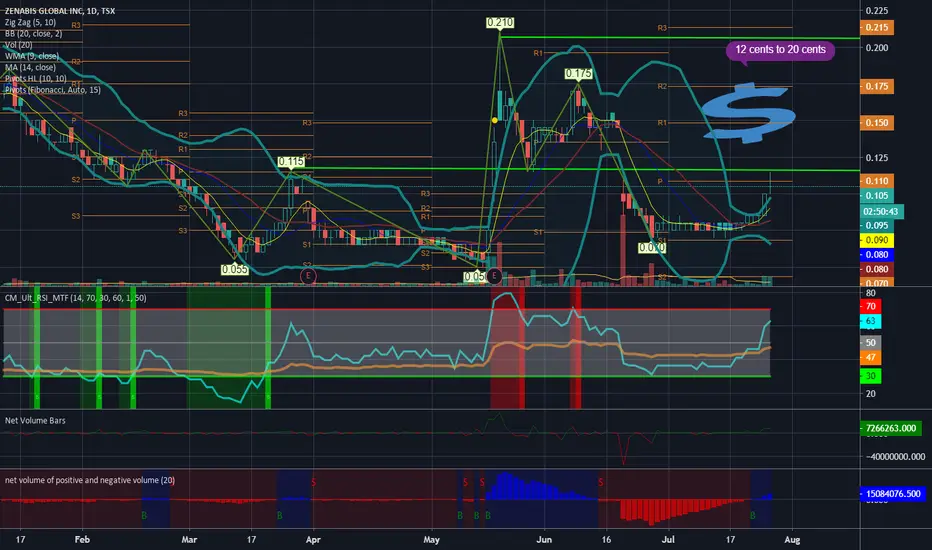Open the CM_Ult_RSI_MTF indicator label
This screenshot has height=550, width=932.
coord(75,298)
